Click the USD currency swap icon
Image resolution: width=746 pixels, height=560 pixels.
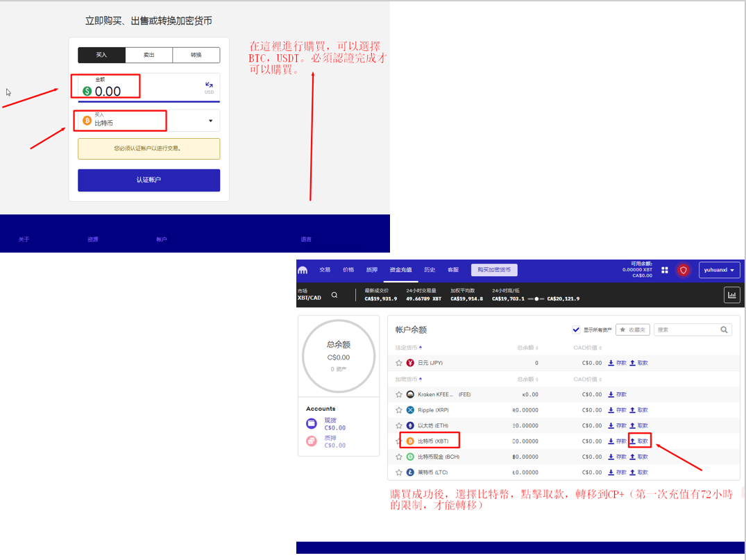point(209,85)
